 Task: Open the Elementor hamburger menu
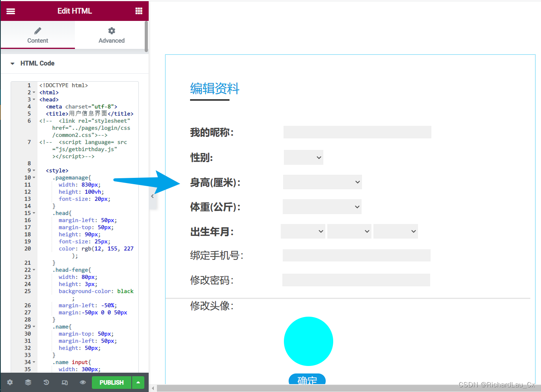[11, 11]
